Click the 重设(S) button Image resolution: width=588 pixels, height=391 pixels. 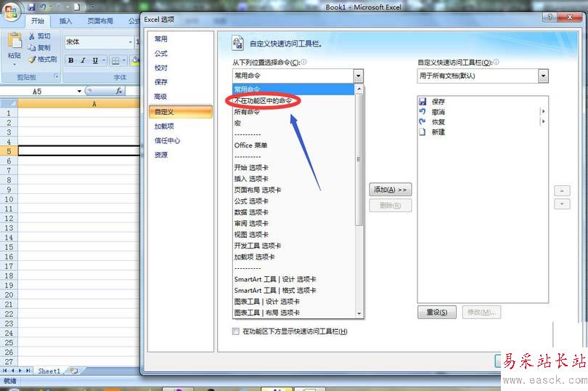tap(437, 312)
